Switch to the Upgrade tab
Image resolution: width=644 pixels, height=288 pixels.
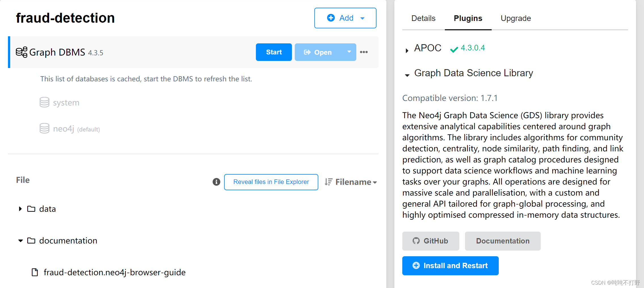point(515,18)
